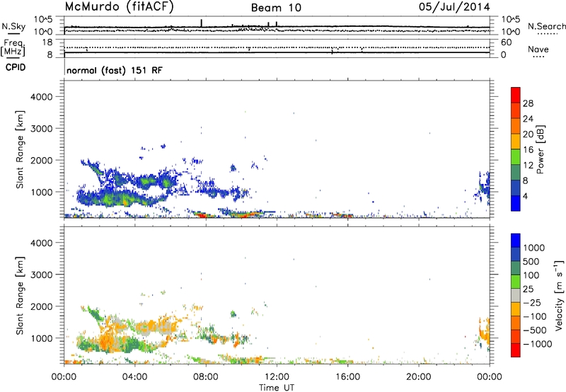The width and height of the screenshot is (566, 392).
Task: Click the bright blue swatch below Power 4
Action: coord(516,203)
